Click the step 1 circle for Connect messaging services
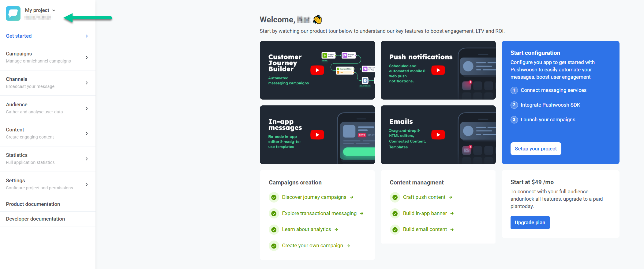Screen dimensions: 644x269 (514, 90)
